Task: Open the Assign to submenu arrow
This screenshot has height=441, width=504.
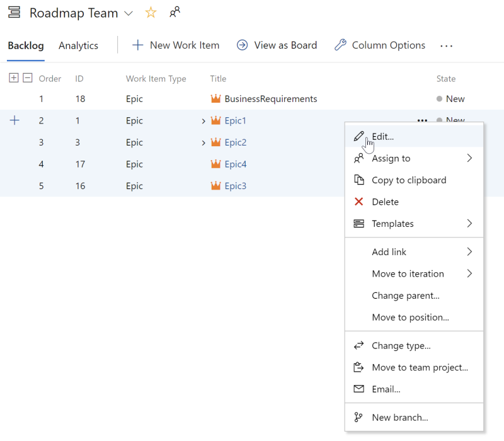Action: point(469,158)
